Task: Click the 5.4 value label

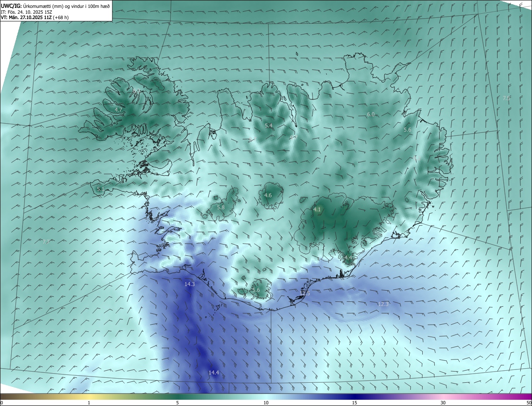Action: pyautogui.click(x=268, y=125)
